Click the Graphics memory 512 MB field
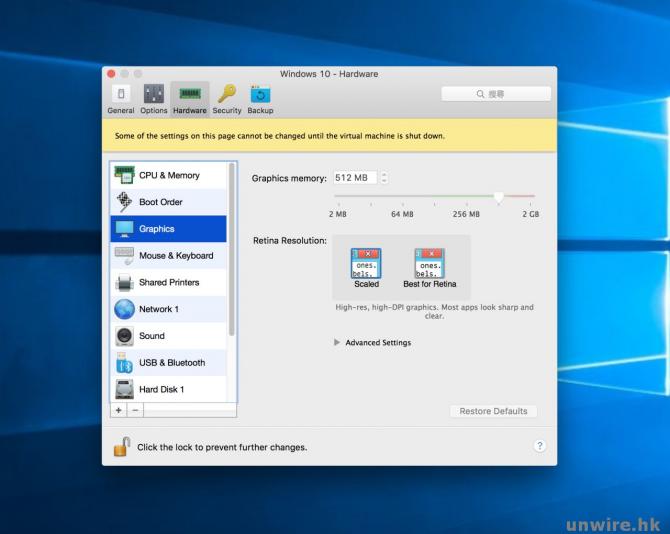Image resolution: width=670 pixels, height=534 pixels. pyautogui.click(x=355, y=177)
